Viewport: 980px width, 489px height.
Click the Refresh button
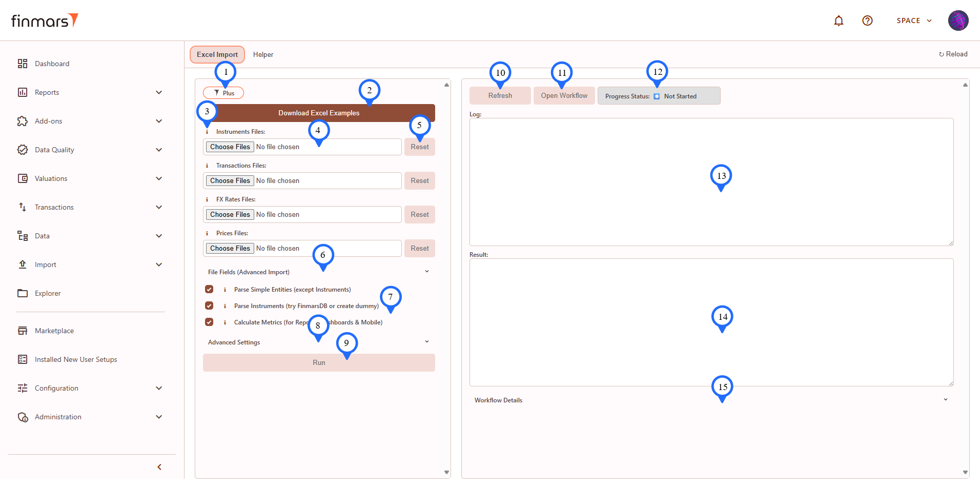(x=500, y=95)
